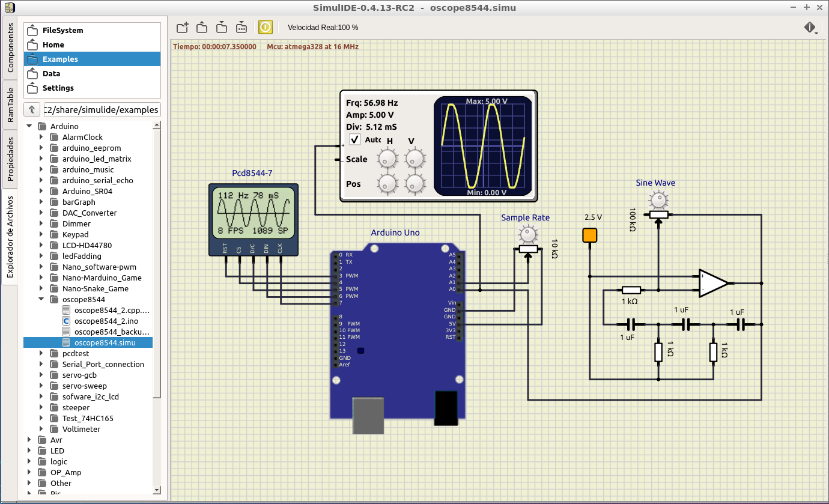829x504 pixels.
Task: Collapse the oscope8544 folder in the tree
Action: click(41, 299)
